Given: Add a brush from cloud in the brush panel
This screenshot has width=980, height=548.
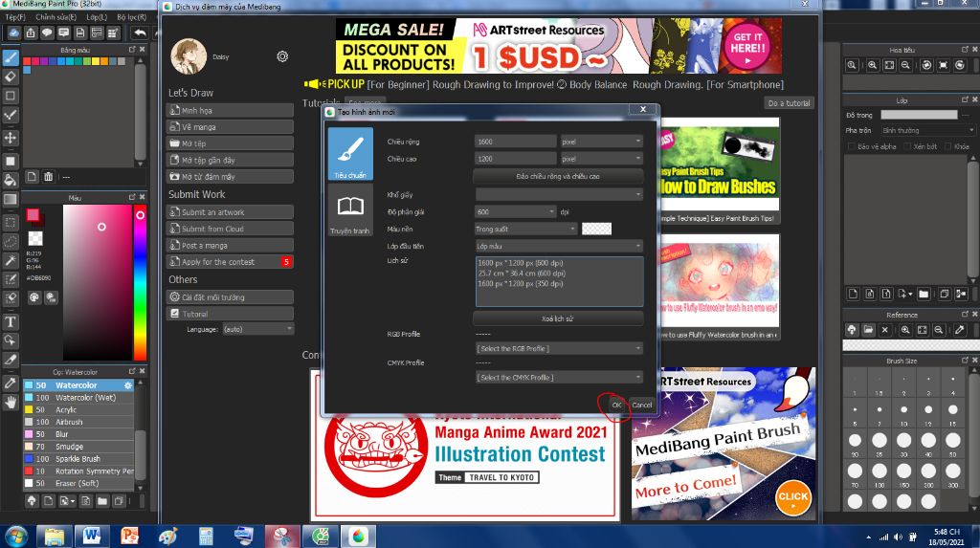Looking at the screenshot, I should [32, 500].
